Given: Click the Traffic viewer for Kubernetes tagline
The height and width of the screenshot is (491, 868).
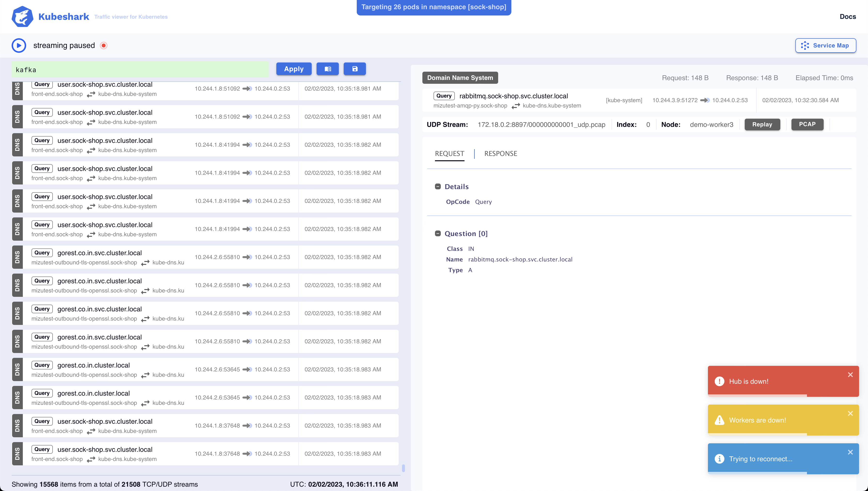Looking at the screenshot, I should [131, 17].
